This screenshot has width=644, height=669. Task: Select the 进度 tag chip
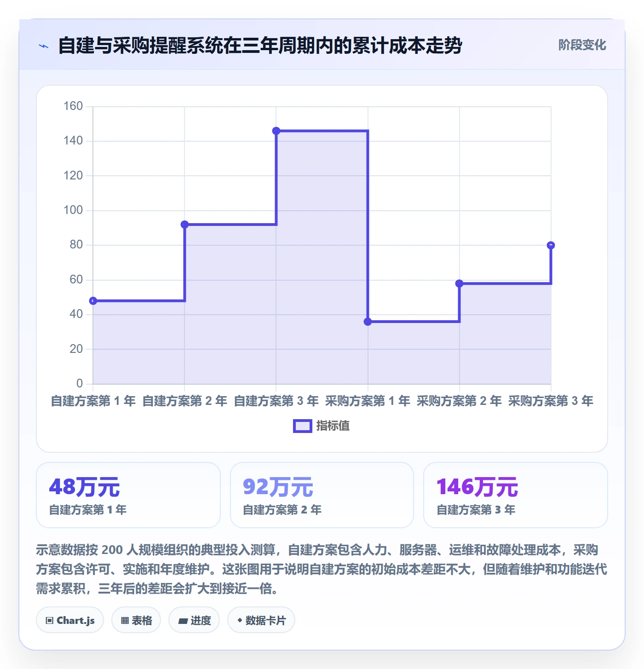coord(194,620)
